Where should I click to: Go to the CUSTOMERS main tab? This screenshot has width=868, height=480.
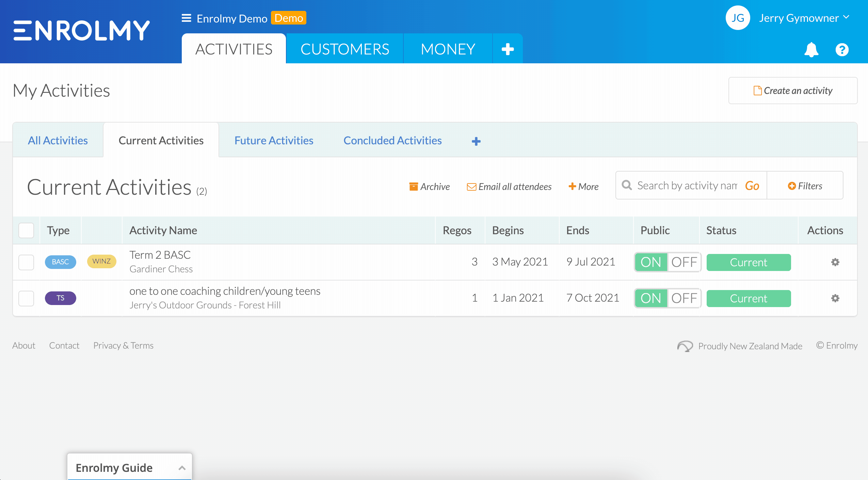[345, 49]
